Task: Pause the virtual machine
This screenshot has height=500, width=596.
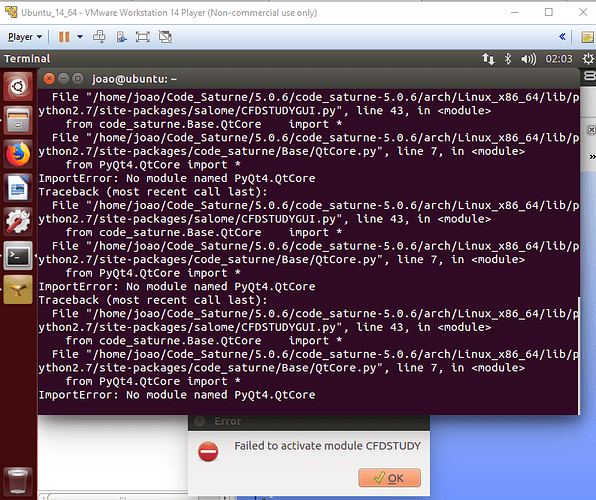Action: [64, 37]
